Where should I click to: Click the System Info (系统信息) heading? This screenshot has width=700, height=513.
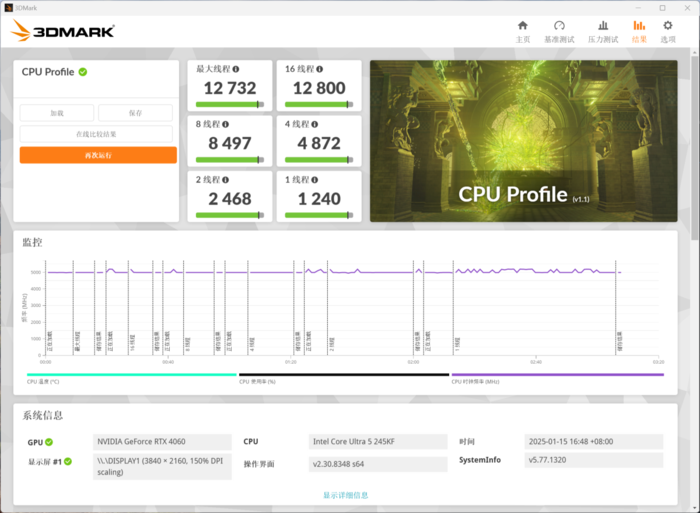[x=43, y=415]
